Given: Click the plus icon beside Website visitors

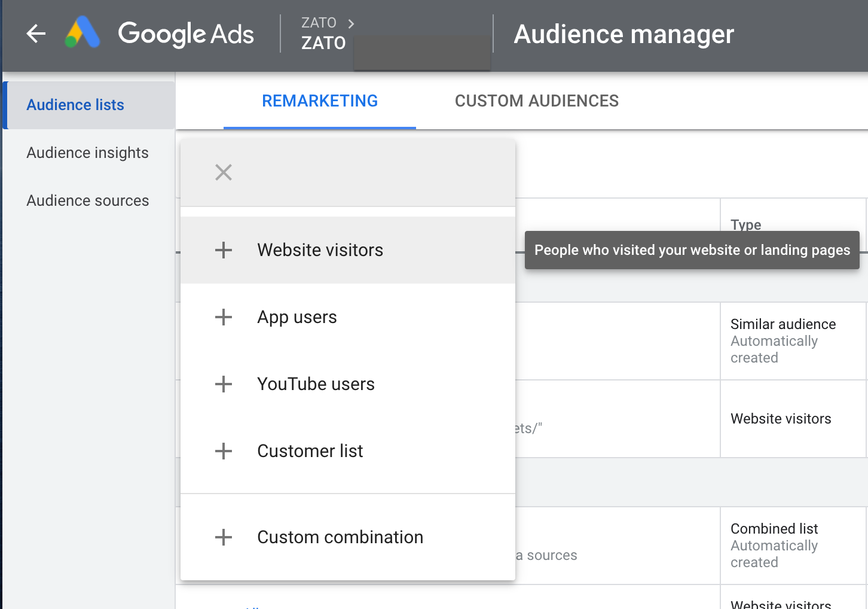Looking at the screenshot, I should [224, 250].
